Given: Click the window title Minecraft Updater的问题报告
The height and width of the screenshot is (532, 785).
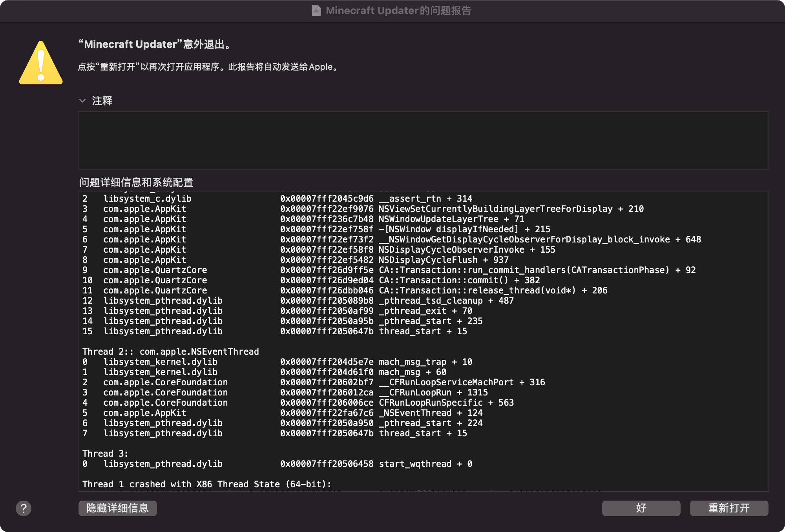Looking at the screenshot, I should click(398, 11).
